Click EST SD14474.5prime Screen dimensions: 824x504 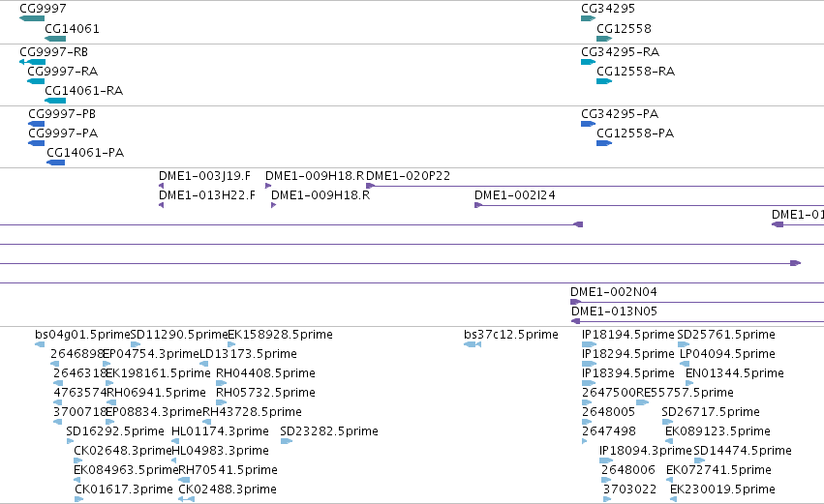coord(743,451)
